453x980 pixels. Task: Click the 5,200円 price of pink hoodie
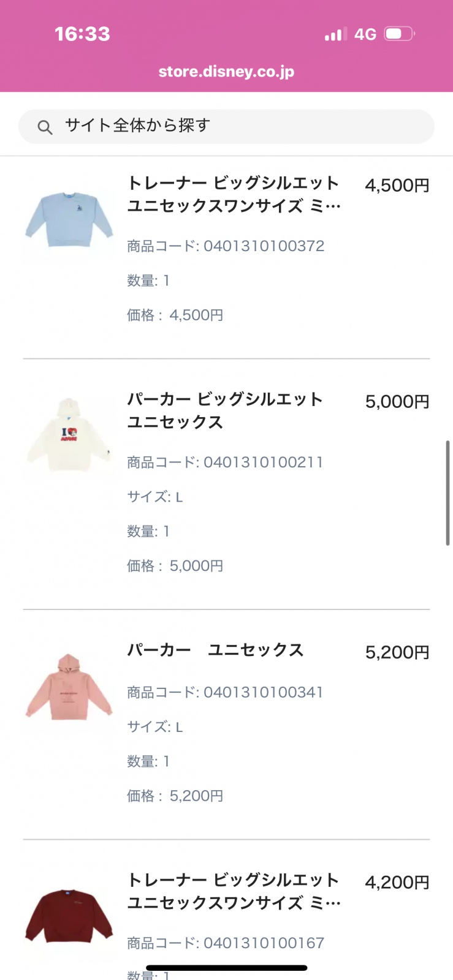[397, 652]
